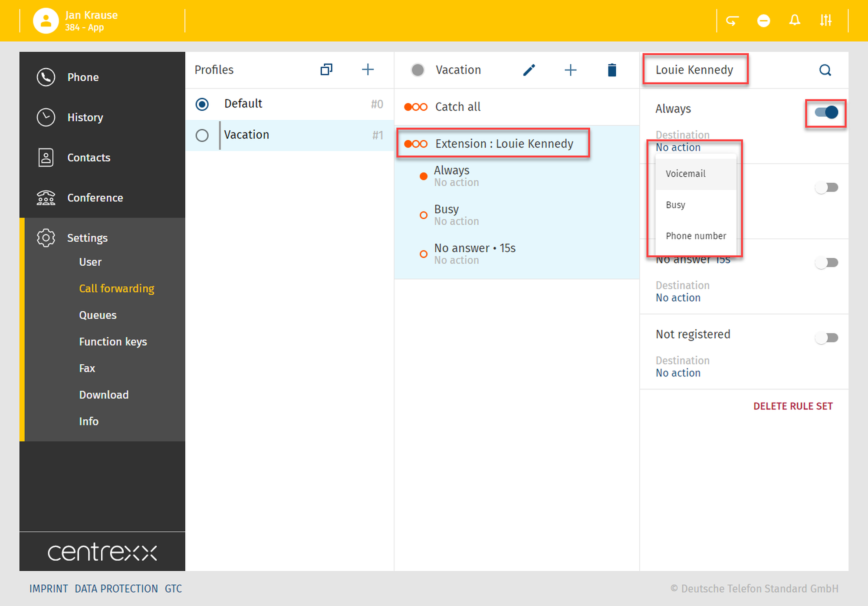Open No answer destination No action dropdown
868x606 pixels.
pos(678,298)
